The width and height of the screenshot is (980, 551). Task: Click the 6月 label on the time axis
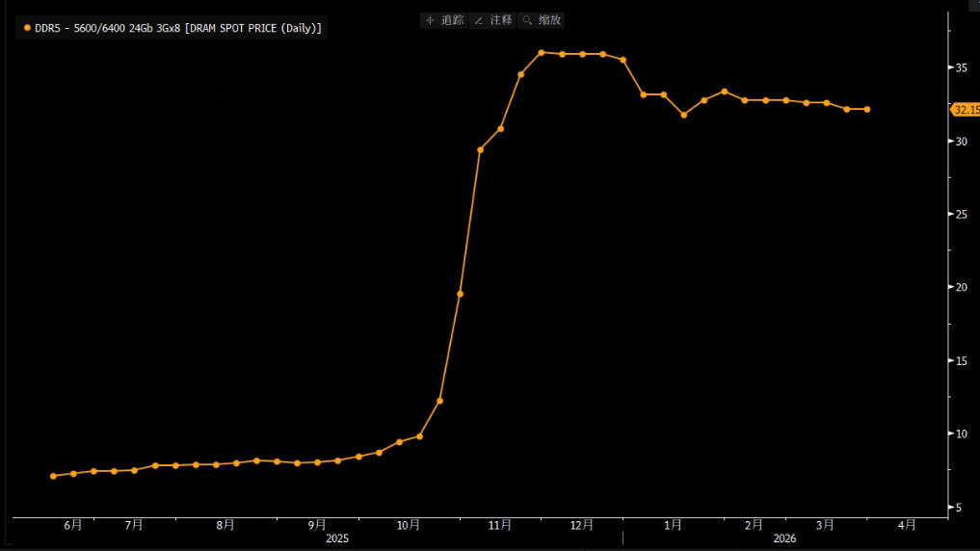(x=73, y=525)
